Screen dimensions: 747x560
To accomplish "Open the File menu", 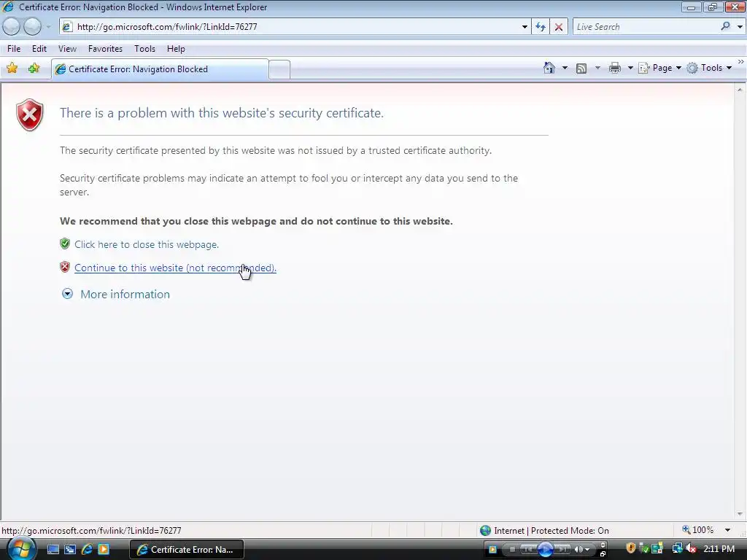I will [x=14, y=49].
